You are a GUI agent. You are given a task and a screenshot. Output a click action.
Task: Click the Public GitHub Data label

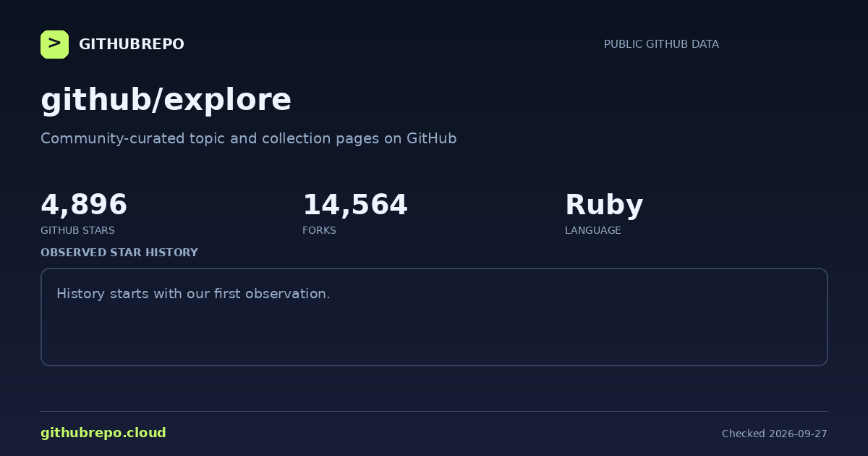click(x=661, y=44)
